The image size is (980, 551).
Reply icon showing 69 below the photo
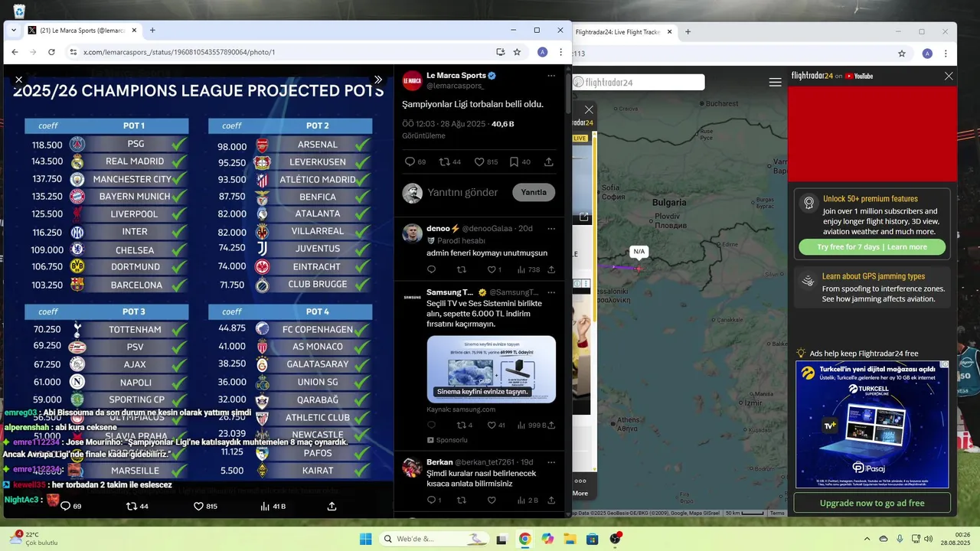pyautogui.click(x=71, y=506)
